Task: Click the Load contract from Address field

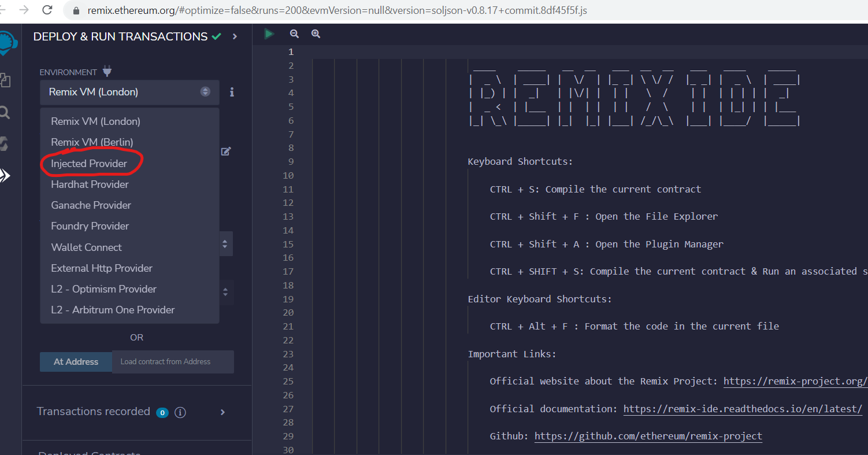Action: (x=173, y=361)
